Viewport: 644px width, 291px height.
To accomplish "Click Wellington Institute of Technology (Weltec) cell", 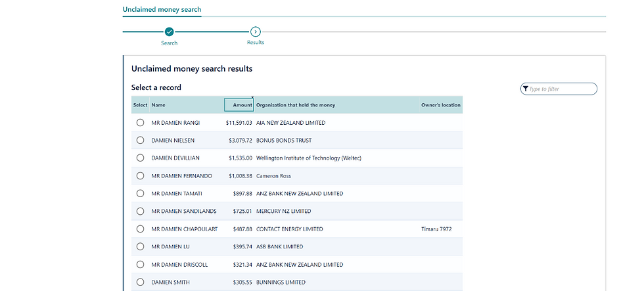I will pos(309,158).
